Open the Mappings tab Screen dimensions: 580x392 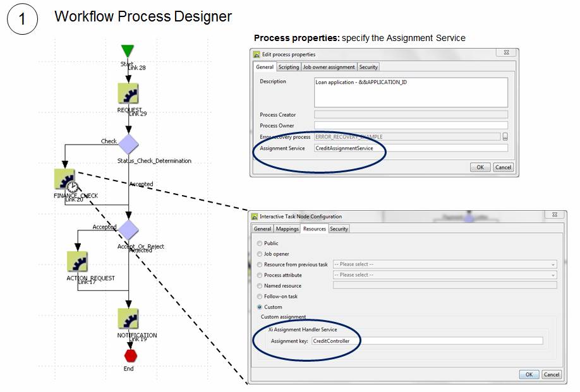pyautogui.click(x=287, y=229)
